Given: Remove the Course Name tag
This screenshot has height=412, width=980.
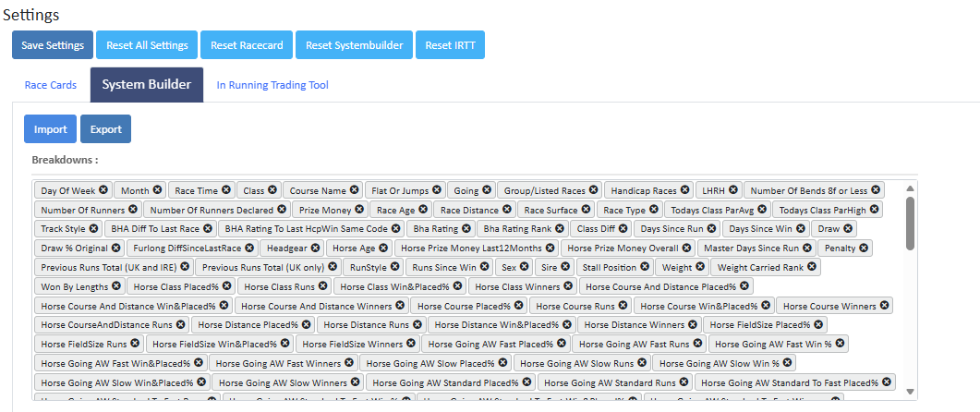Looking at the screenshot, I should tap(355, 190).
